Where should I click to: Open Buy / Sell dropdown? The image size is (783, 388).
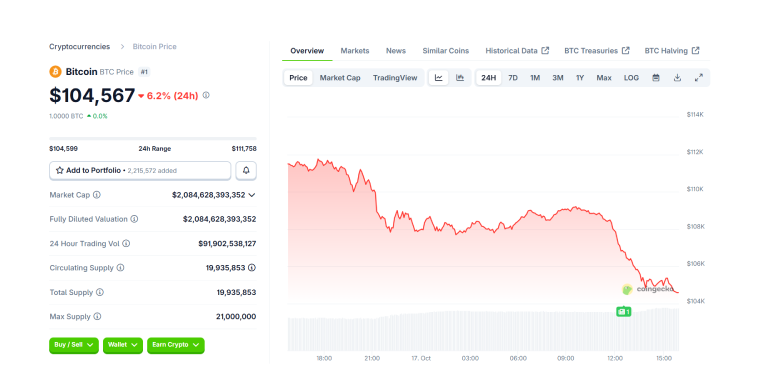click(74, 345)
